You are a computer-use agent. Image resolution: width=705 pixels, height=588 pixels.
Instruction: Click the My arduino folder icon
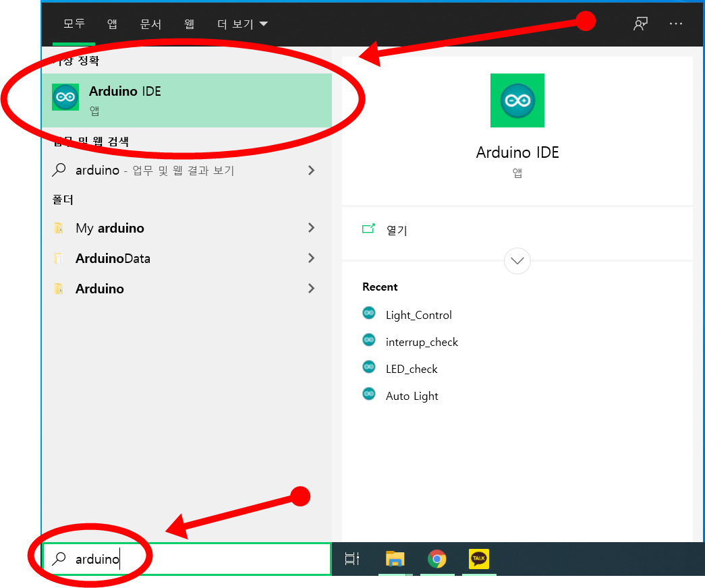pos(59,228)
